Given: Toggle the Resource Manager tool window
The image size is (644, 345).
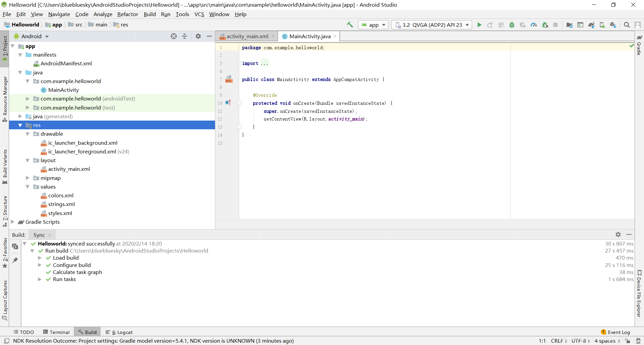Looking at the screenshot, I should (x=5, y=99).
